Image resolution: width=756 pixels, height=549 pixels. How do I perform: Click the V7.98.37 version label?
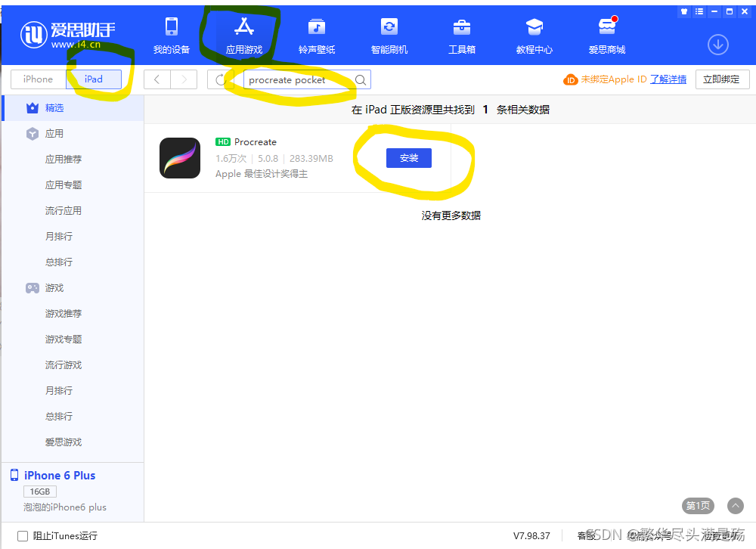[531, 536]
